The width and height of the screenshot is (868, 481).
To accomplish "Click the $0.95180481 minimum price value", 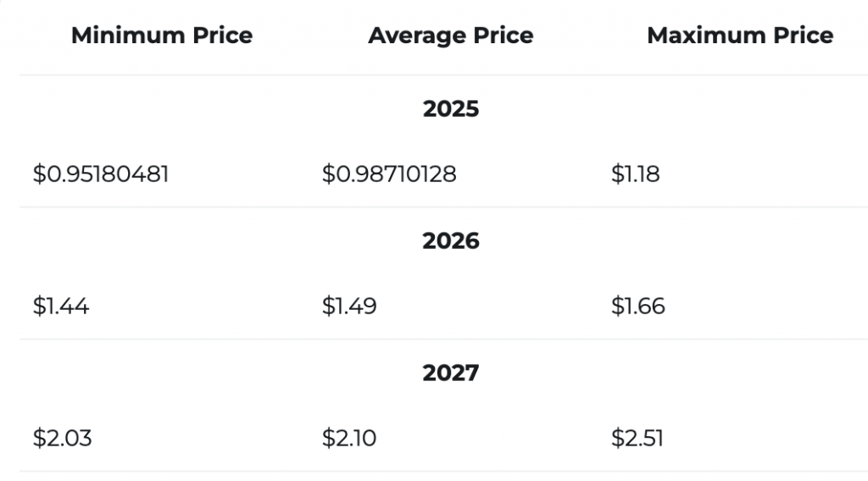I will [x=101, y=174].
